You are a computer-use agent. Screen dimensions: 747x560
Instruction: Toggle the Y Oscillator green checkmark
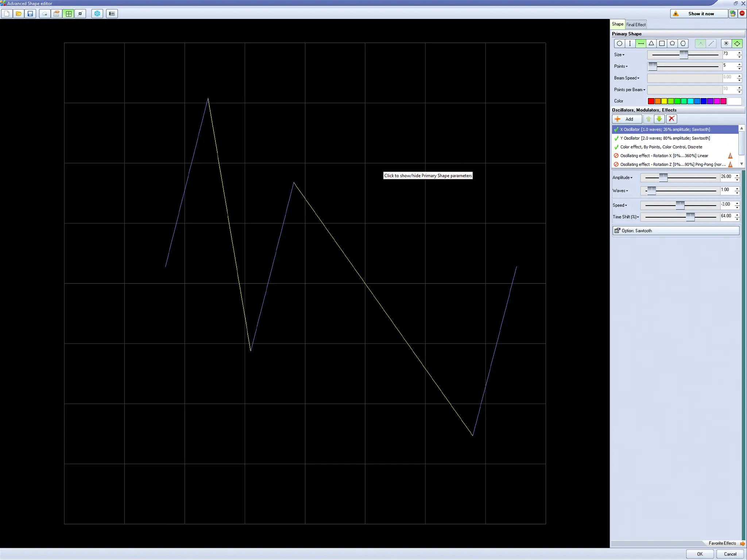point(616,138)
